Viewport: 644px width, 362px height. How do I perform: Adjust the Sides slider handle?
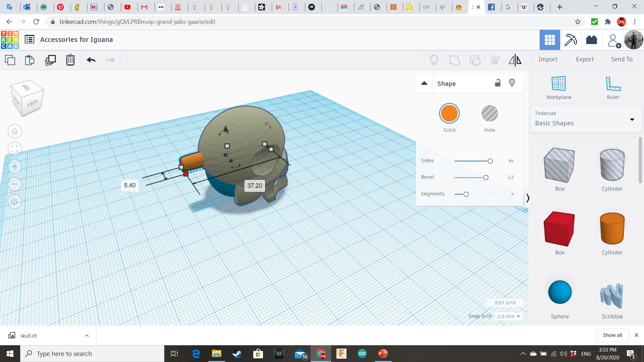[490, 161]
